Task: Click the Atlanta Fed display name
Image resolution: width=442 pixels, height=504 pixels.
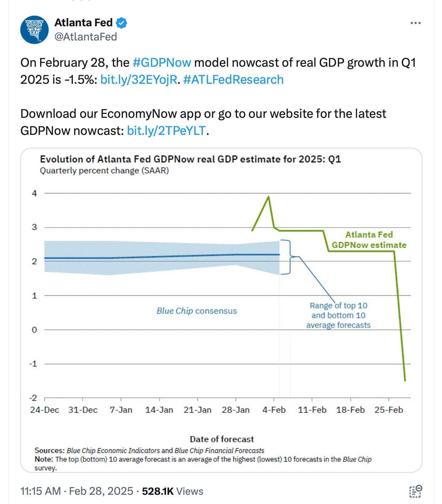Action: [x=84, y=22]
